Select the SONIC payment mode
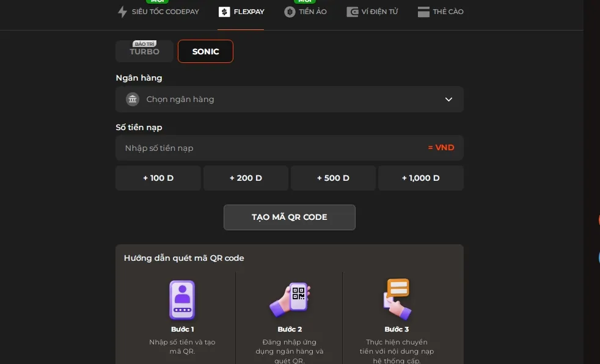The height and width of the screenshot is (364, 600). point(205,51)
